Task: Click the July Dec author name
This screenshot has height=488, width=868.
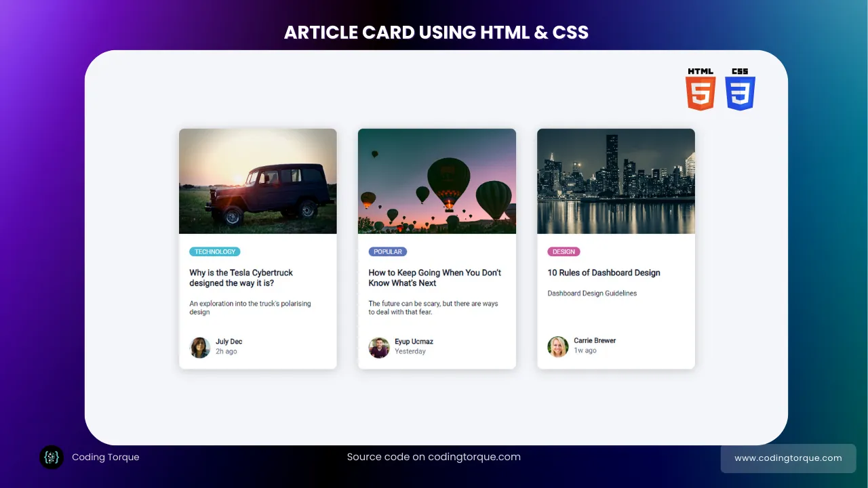Action: 229,342
